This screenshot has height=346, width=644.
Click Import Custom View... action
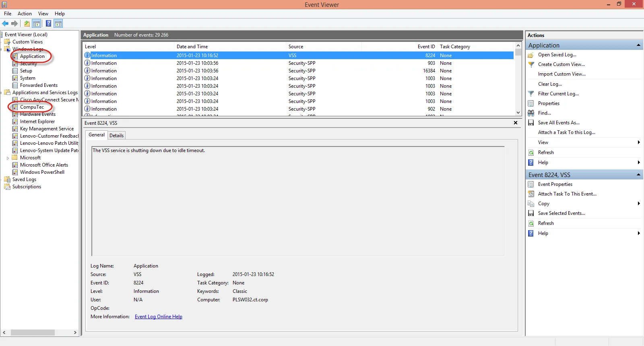[x=562, y=74]
